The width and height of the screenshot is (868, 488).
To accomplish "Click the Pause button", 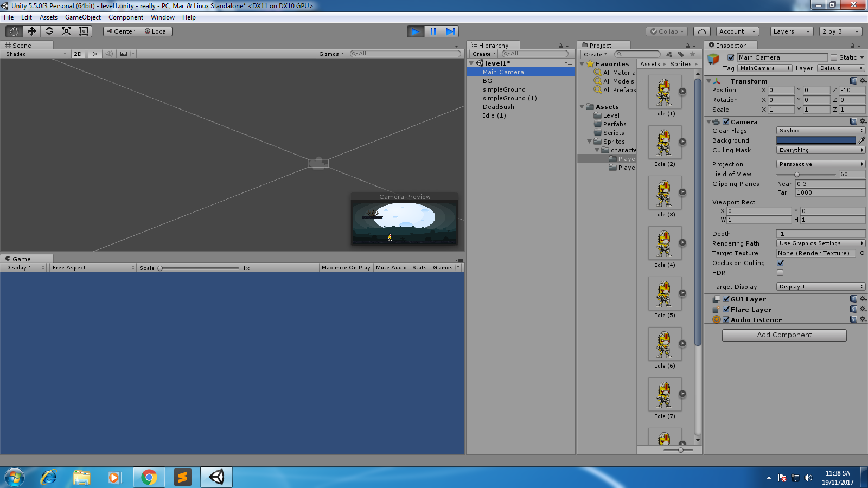I will pyautogui.click(x=433, y=31).
